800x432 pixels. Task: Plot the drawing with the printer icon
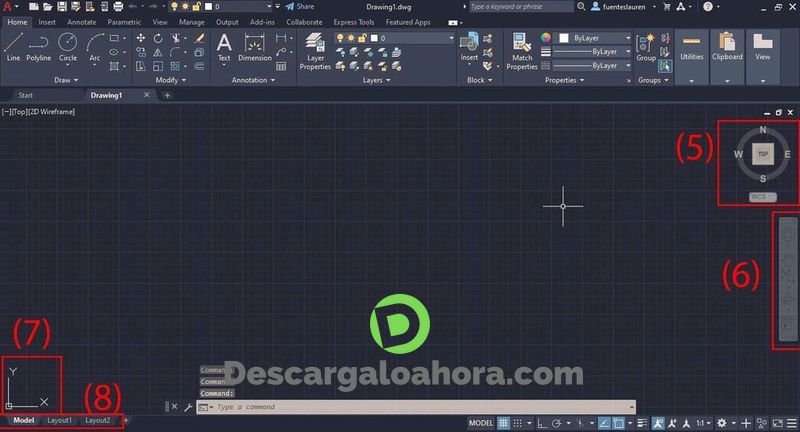tap(118, 7)
